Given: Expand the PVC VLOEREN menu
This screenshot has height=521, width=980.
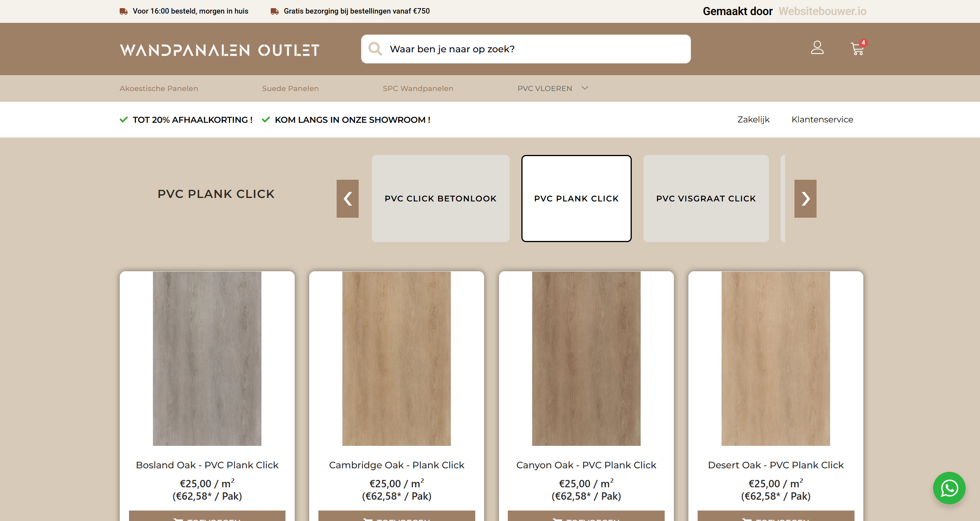Looking at the screenshot, I should (553, 88).
